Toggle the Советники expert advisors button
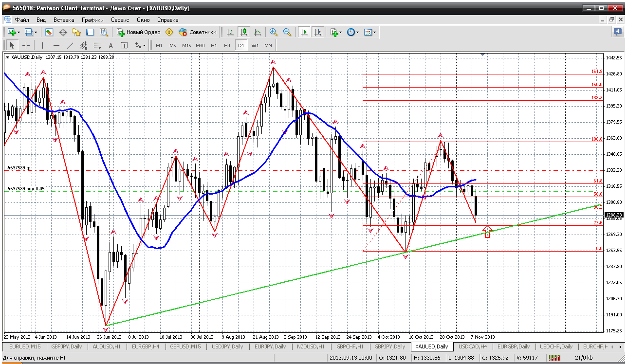The width and height of the screenshot is (627, 364). [198, 32]
